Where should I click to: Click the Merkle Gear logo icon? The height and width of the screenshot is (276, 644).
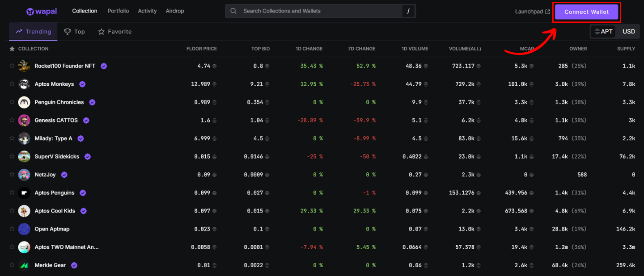24,265
